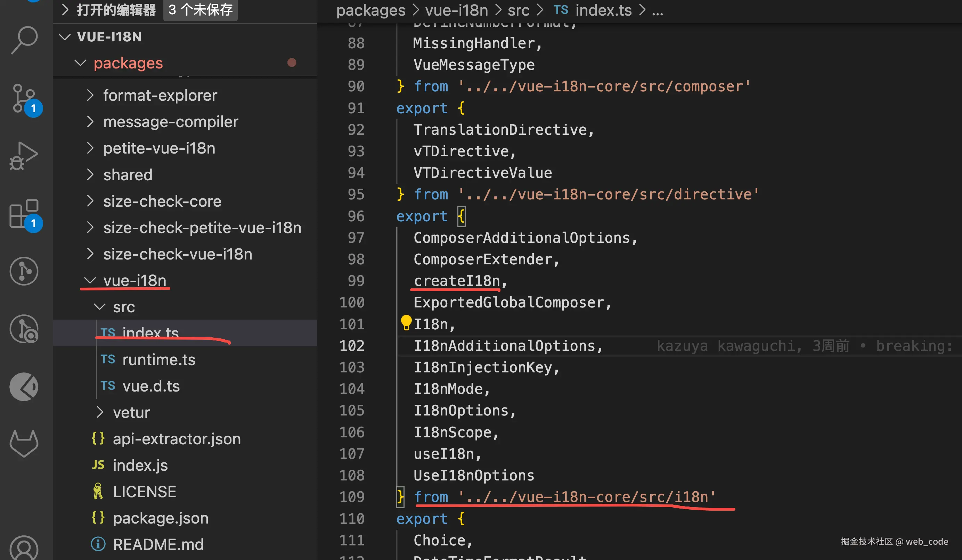Open the GitLens Inspect search icon
The height and width of the screenshot is (560, 962).
pyautogui.click(x=24, y=329)
